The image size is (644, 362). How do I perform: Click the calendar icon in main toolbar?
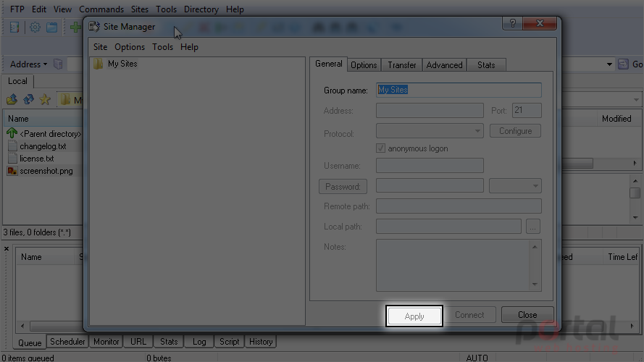pos(51,28)
